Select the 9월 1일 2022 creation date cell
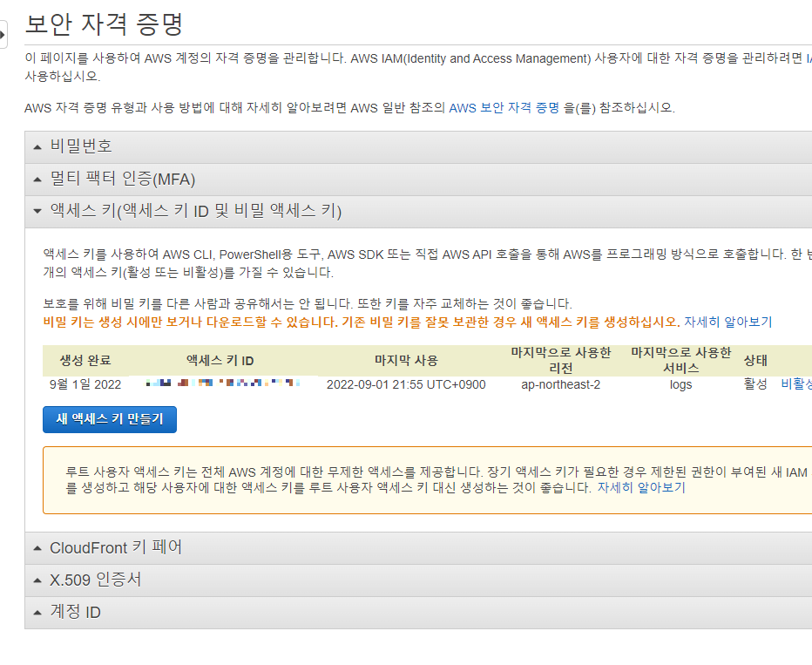This screenshot has height=665, width=812. [85, 384]
